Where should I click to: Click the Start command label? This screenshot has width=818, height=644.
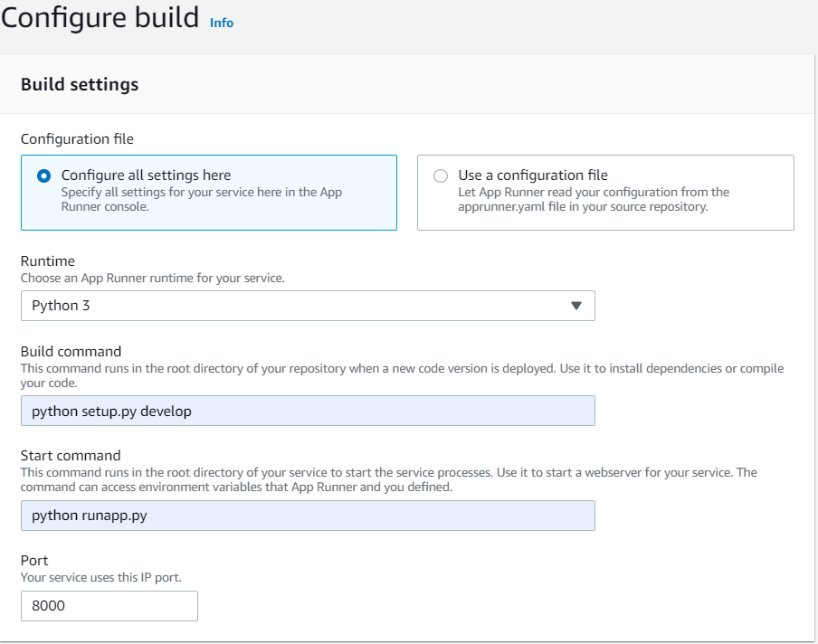71,456
